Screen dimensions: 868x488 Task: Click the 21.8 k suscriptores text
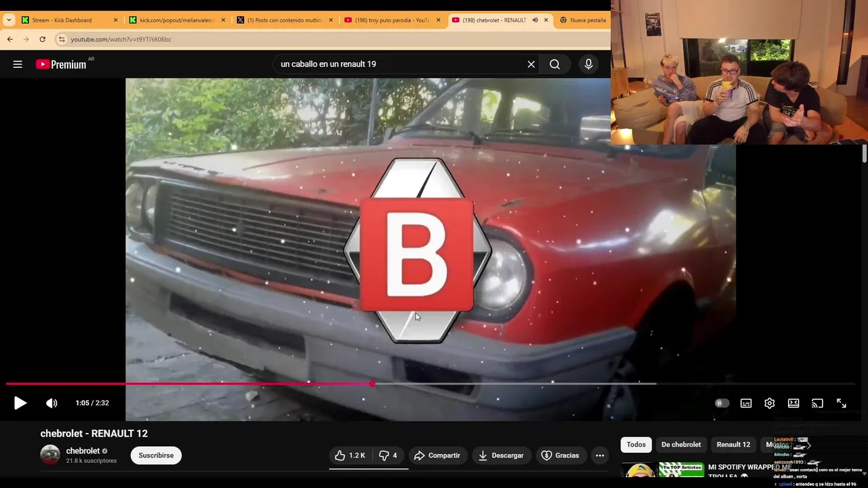[92, 461]
